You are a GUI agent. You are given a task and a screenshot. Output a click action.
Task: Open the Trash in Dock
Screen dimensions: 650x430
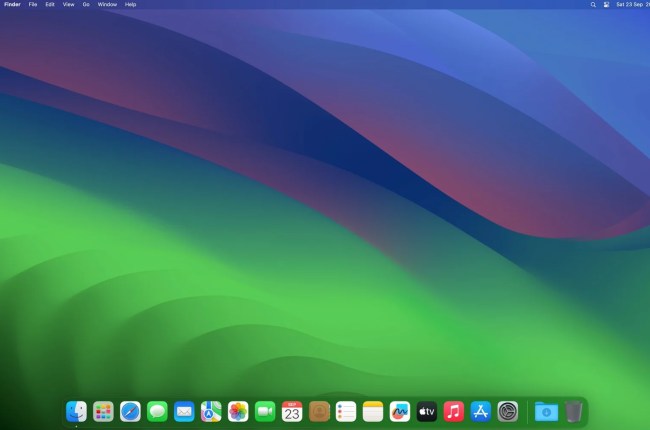pyautogui.click(x=573, y=411)
